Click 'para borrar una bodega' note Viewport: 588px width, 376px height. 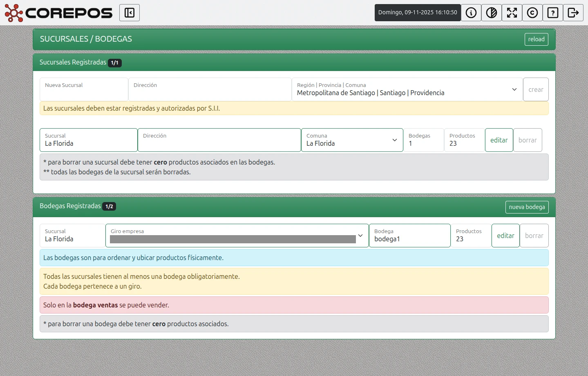(x=294, y=324)
